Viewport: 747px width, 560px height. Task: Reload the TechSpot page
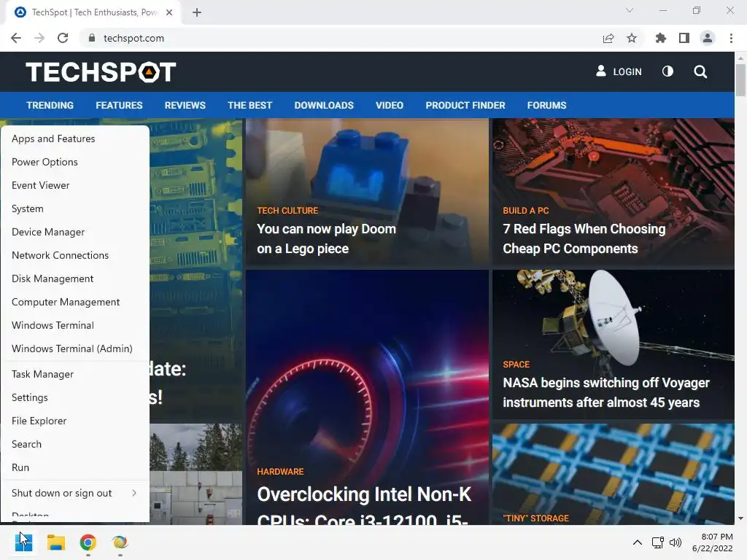coord(63,38)
